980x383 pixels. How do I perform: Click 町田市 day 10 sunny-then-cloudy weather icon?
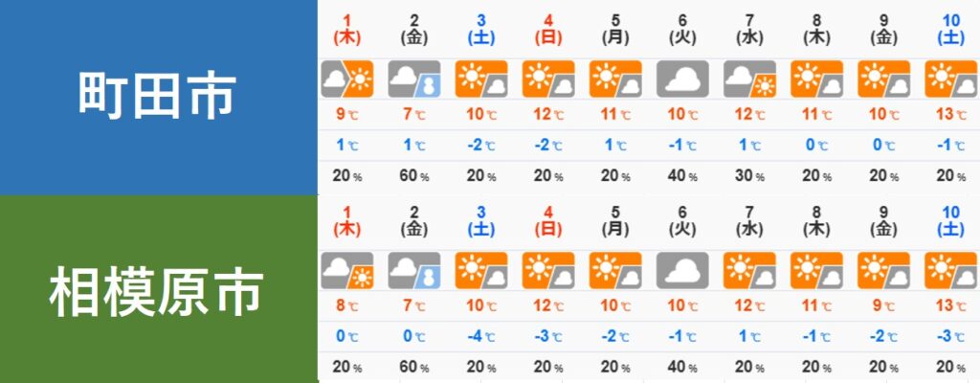[950, 79]
